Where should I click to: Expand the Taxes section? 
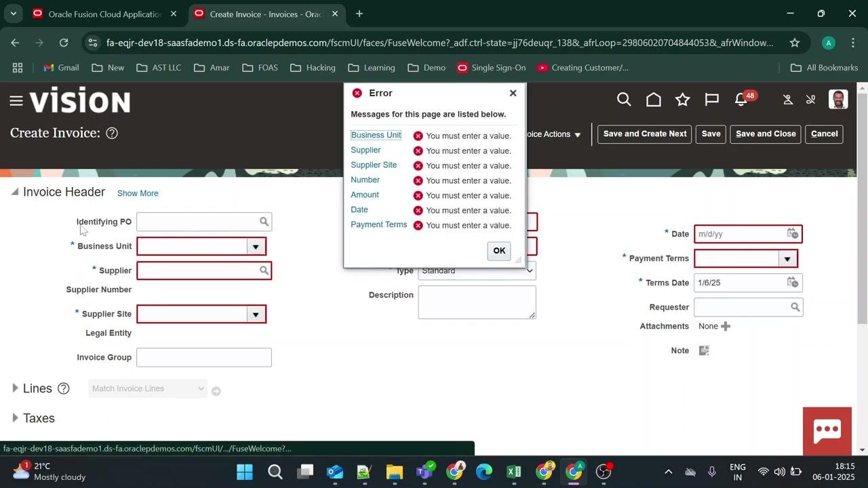(15, 418)
